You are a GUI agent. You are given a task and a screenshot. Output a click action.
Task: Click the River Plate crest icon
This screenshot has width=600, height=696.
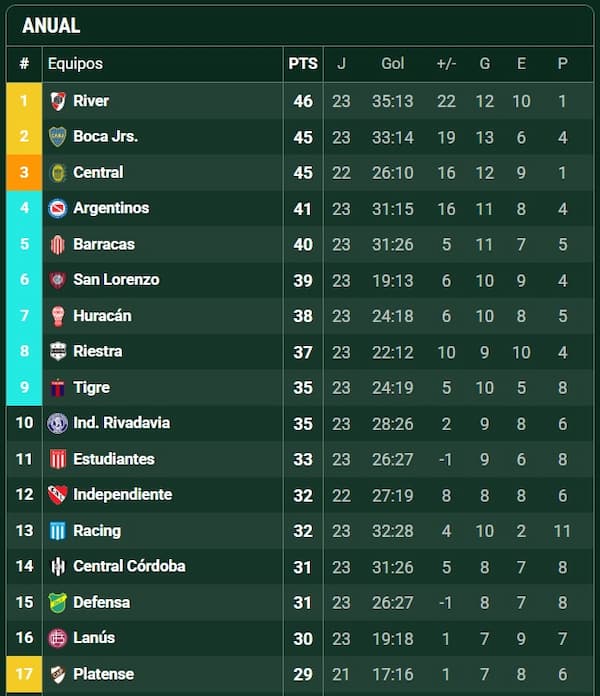[58, 101]
